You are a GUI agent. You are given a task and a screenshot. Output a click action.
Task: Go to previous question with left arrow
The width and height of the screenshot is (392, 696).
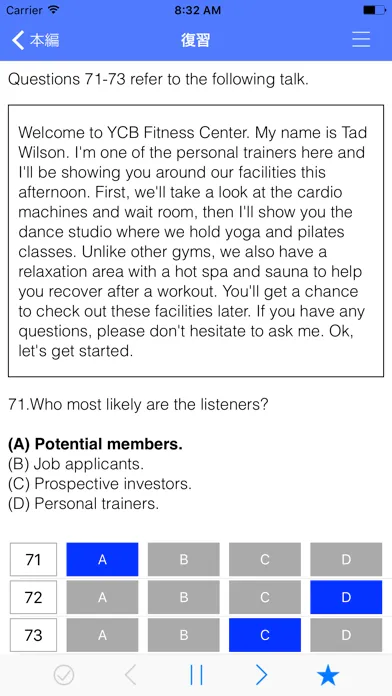(130, 675)
